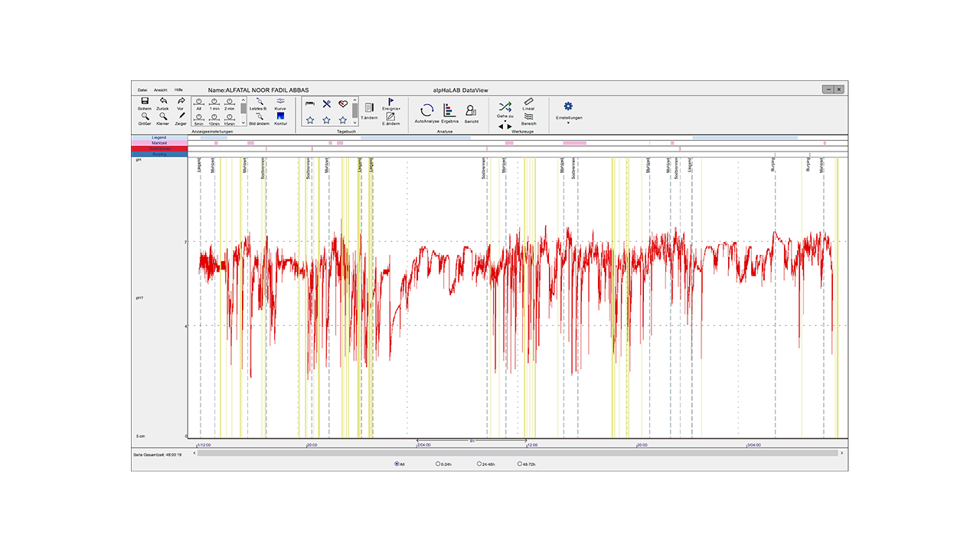The image size is (980, 551).
Task: Click the Sichern save icon
Action: [144, 101]
